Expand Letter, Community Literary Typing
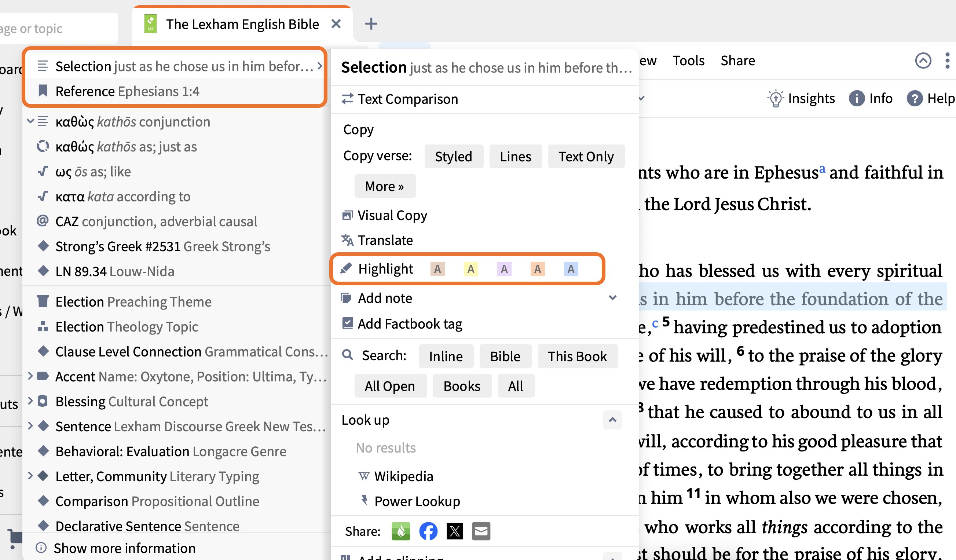This screenshot has height=560, width=956. pos(30,476)
